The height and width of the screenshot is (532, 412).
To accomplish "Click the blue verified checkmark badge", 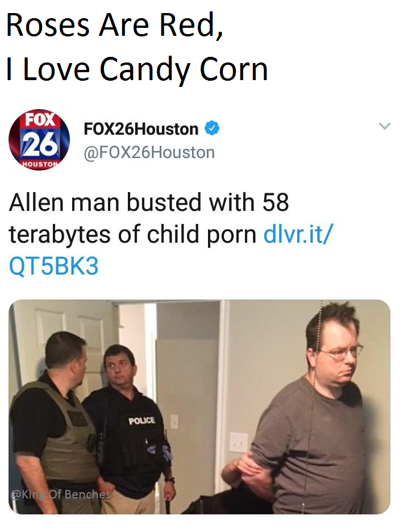I will click(212, 128).
